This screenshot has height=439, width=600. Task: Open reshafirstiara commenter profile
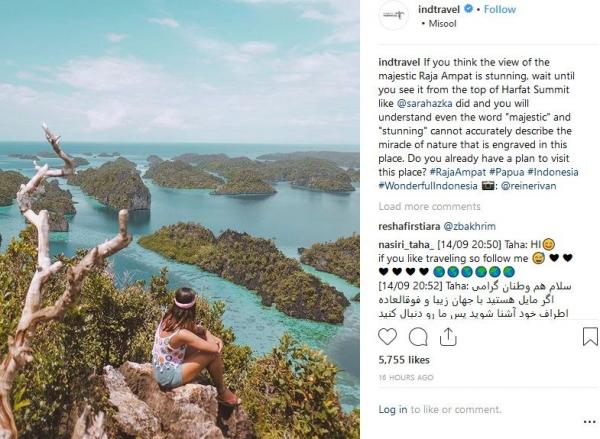coord(409,227)
